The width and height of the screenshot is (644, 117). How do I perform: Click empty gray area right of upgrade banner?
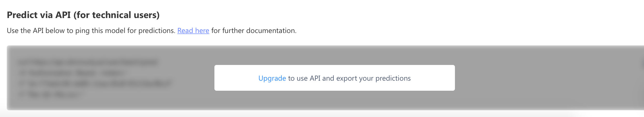click(543, 78)
